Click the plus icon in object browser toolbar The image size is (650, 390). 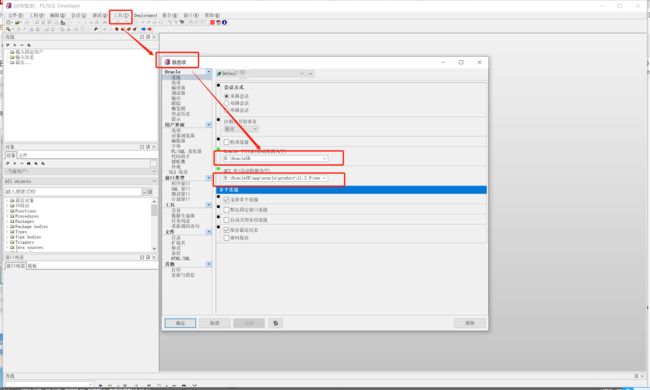click(x=15, y=164)
